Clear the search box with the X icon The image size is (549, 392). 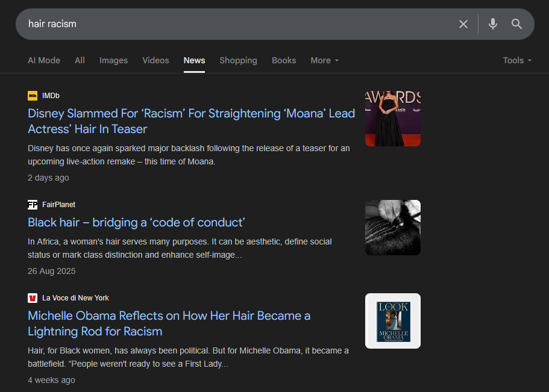tap(463, 24)
